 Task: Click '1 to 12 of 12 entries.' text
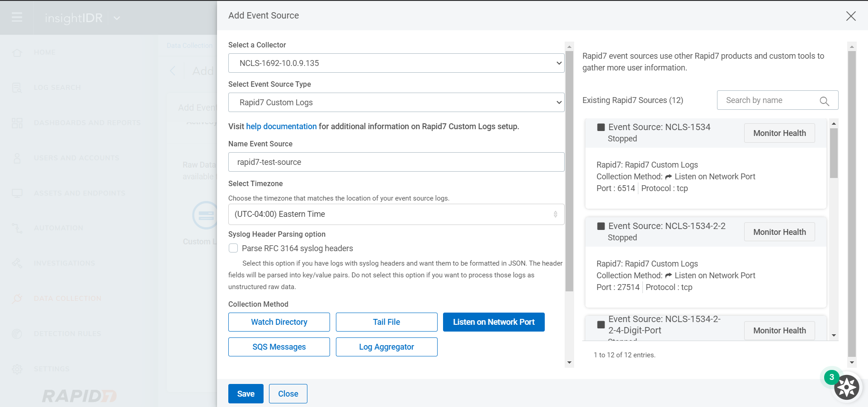[624, 355]
